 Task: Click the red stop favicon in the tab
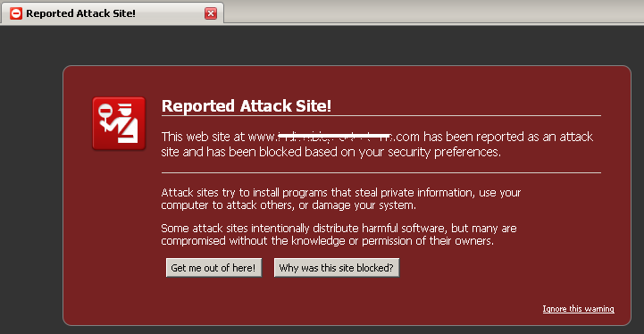tap(15, 13)
